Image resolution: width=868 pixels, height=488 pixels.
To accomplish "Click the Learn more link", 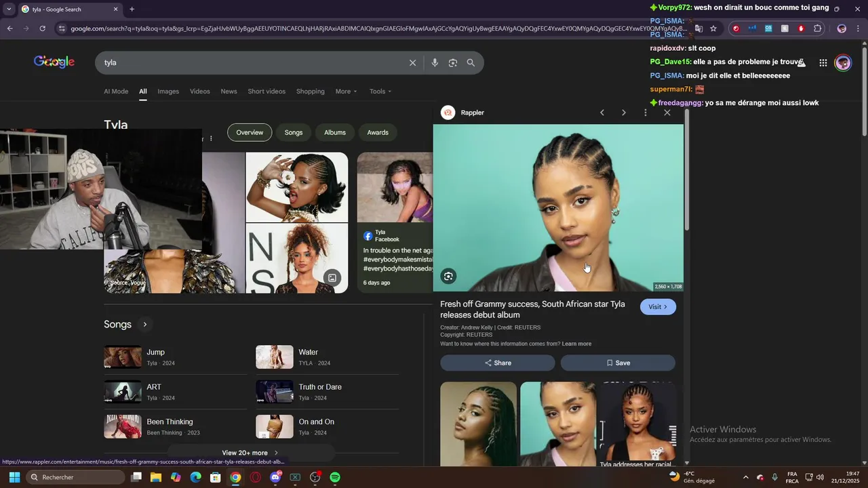I will click(x=576, y=344).
